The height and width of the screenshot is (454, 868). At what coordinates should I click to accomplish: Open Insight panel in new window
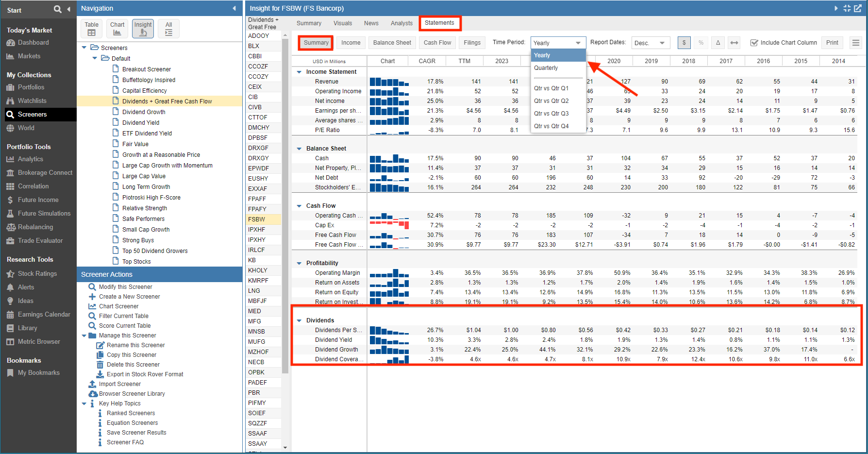tap(858, 8)
